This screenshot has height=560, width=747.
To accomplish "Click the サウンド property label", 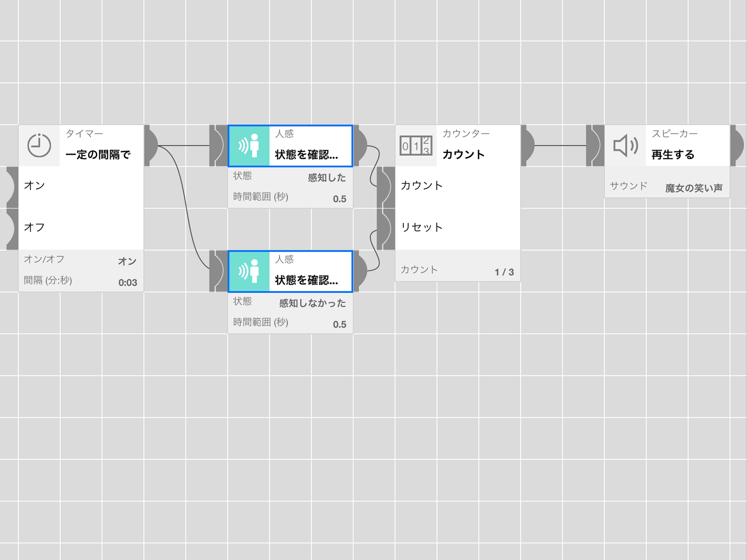I will point(628,186).
